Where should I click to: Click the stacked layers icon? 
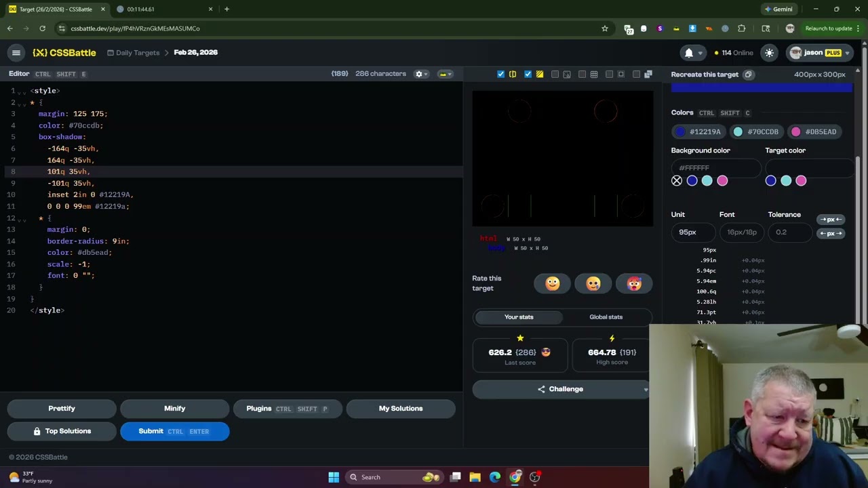click(x=648, y=74)
